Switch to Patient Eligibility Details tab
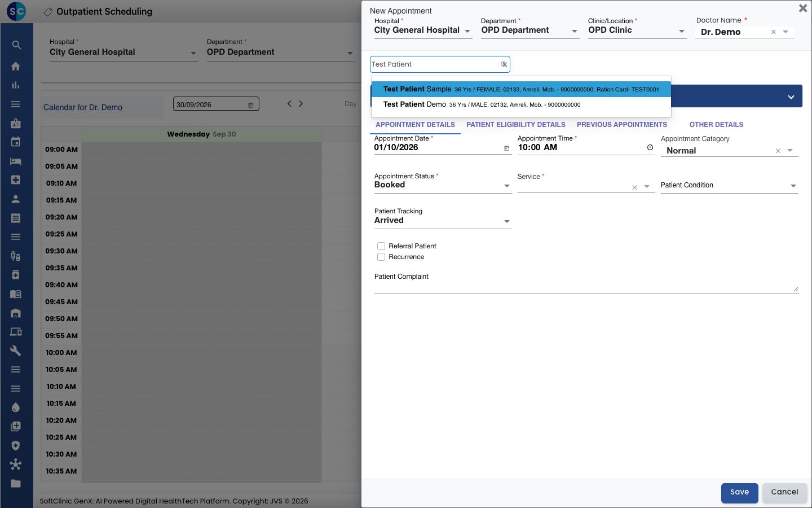 tap(516, 125)
